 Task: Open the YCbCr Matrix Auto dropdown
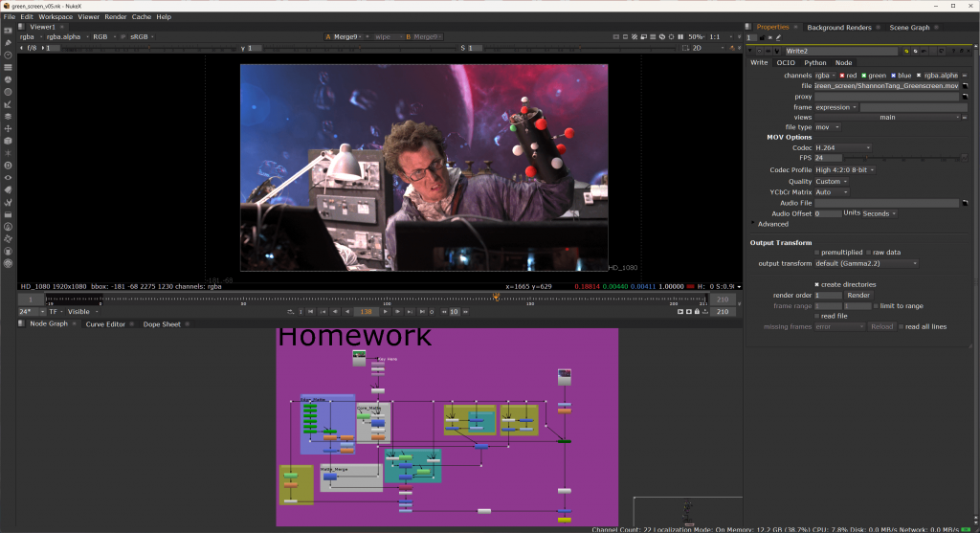click(x=832, y=192)
